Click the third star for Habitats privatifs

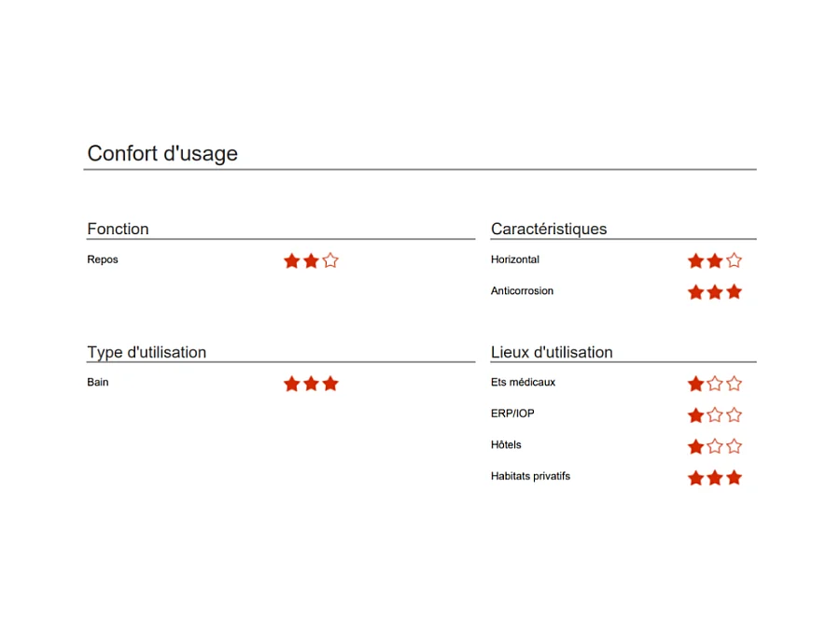734,478
